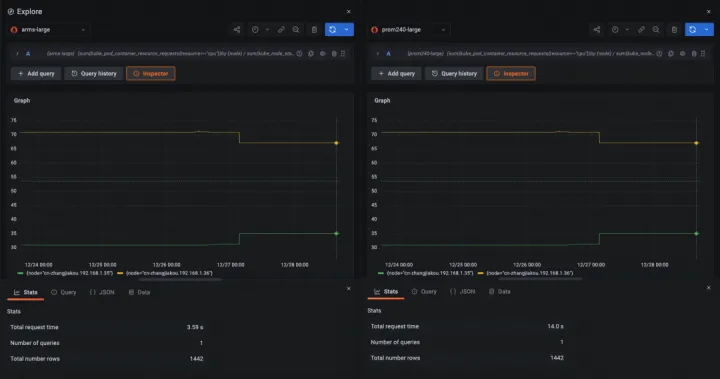Clear all with trash icon in prom240-large toolbar
720x379 pixels.
[674, 30]
